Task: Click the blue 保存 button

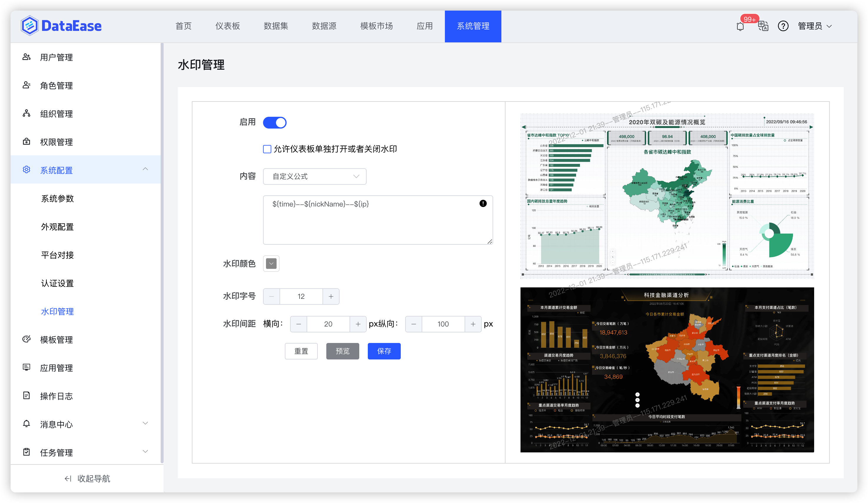Action: pos(384,351)
